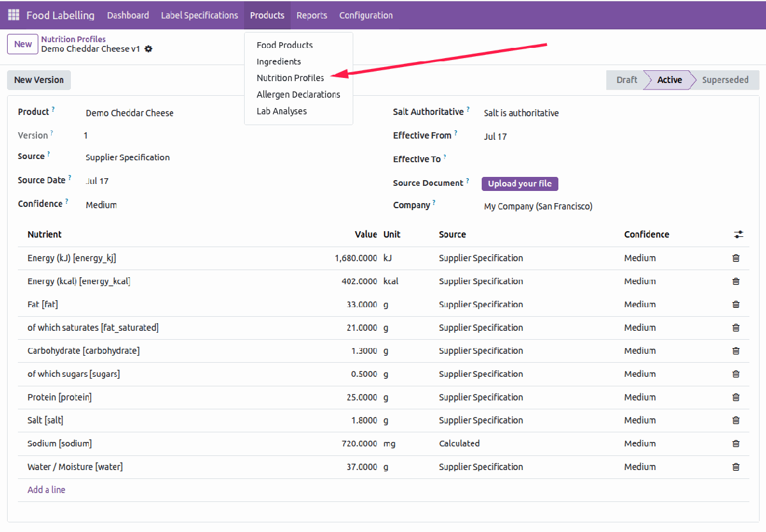Open optional columns settings in nutrient table
The height and width of the screenshot is (532, 766).
pyautogui.click(x=738, y=234)
